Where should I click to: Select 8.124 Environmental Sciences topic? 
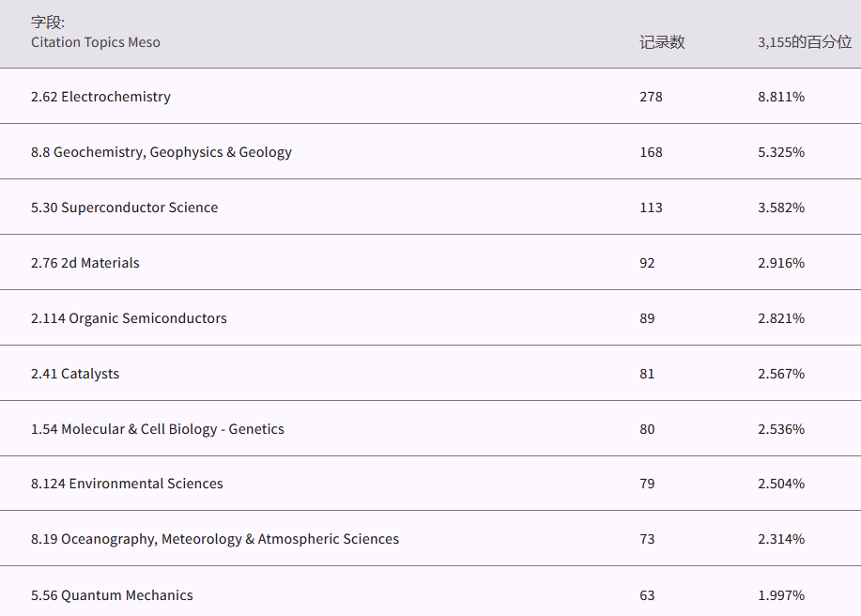pos(127,484)
